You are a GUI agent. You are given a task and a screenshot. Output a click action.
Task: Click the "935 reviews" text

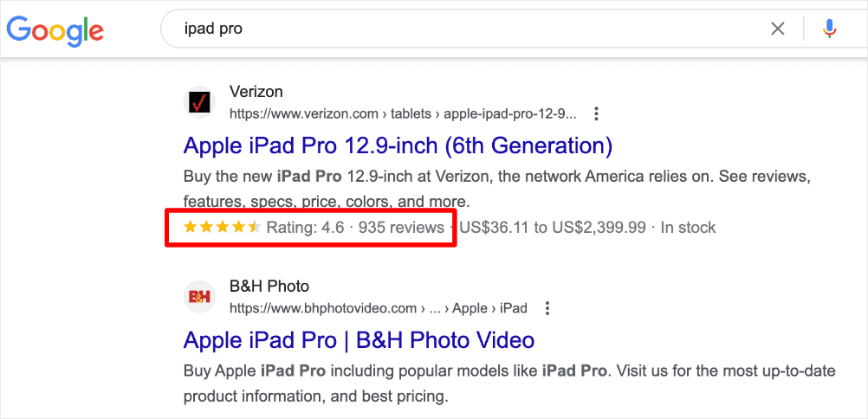[401, 228]
